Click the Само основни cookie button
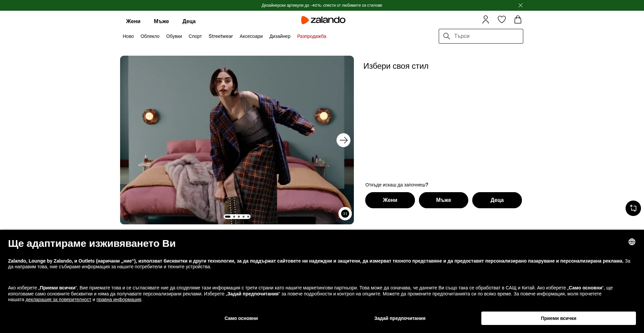 [x=241, y=318]
